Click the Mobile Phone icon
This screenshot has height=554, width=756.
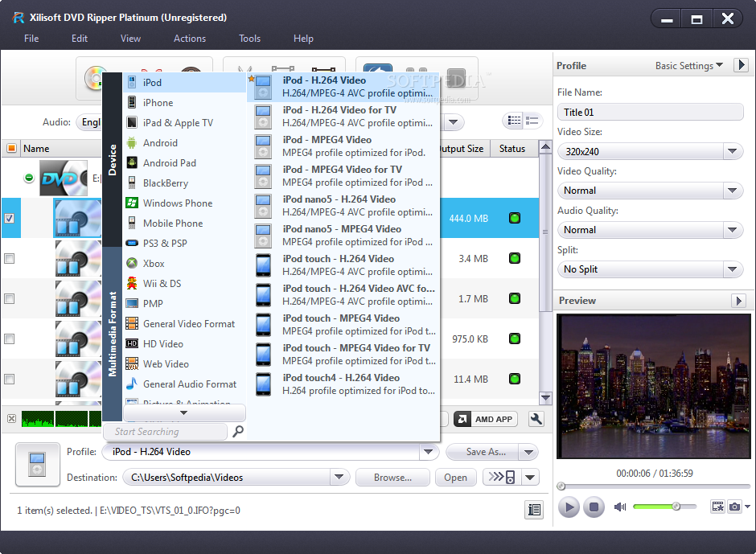pos(132,224)
